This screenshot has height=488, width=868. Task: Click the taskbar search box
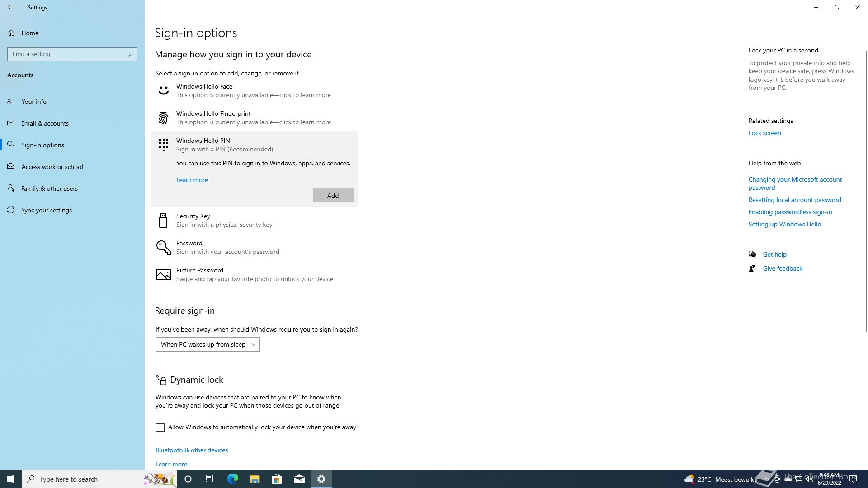[99, 479]
